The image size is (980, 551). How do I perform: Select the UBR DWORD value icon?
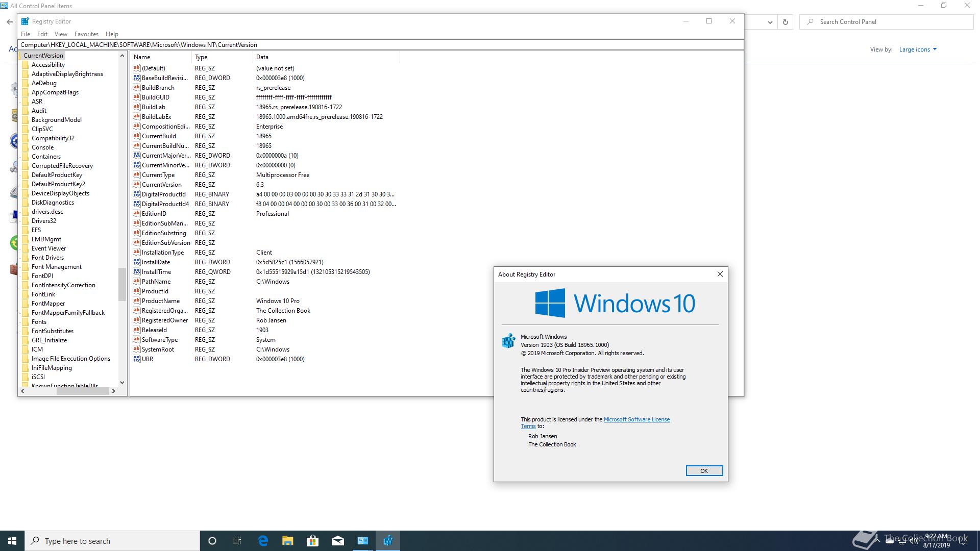[136, 359]
